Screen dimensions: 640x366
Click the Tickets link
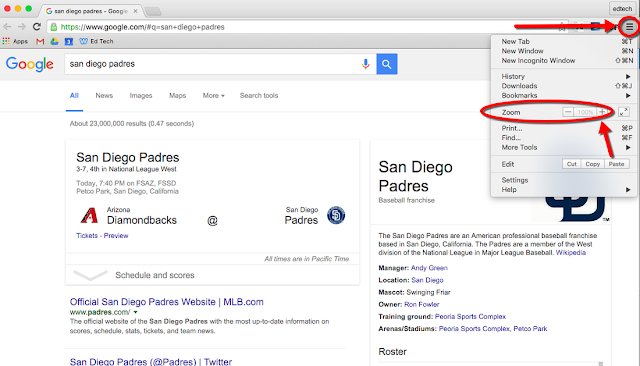tap(87, 236)
